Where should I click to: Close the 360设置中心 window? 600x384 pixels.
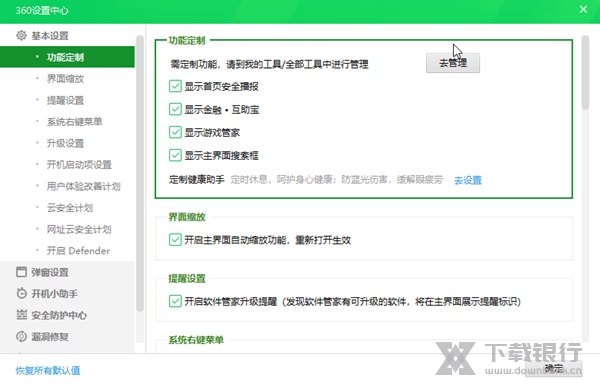click(x=583, y=9)
